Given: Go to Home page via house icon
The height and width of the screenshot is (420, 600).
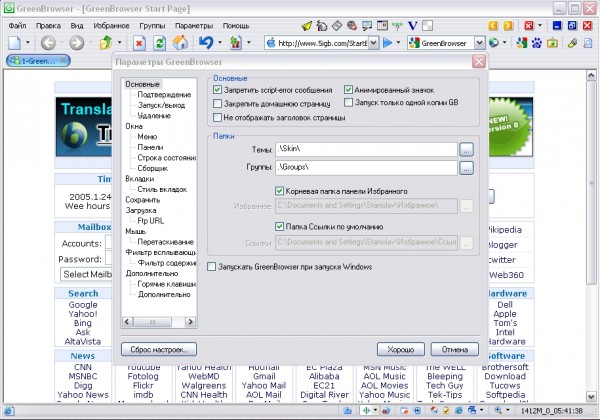Looking at the screenshot, I should (180, 42).
